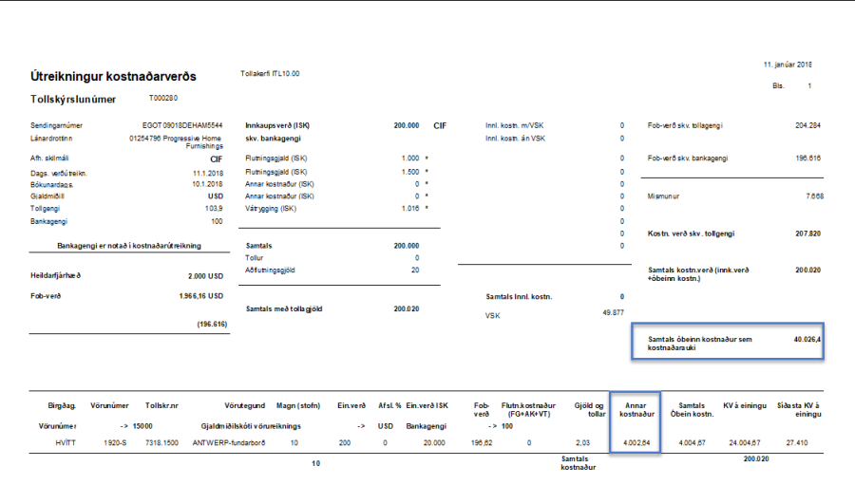Click the report date 11. janúar 2018
This screenshot has height=504, width=855.
tap(788, 65)
